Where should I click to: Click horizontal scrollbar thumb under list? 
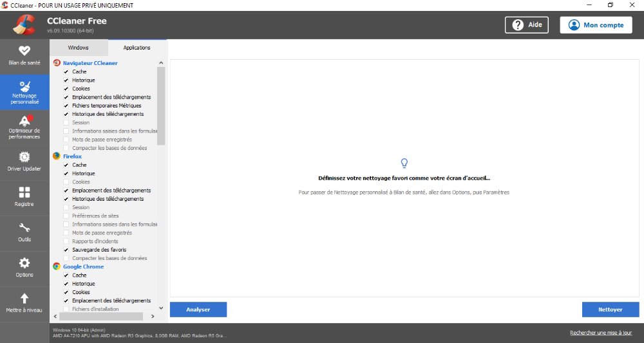101,317
